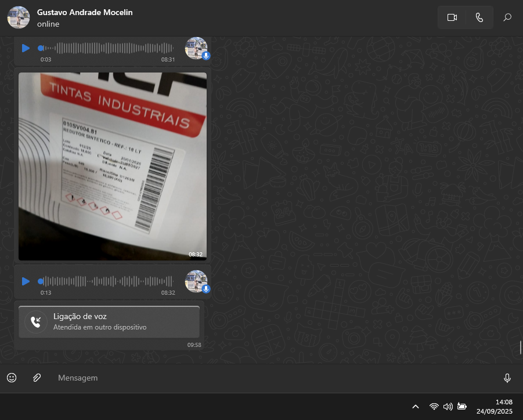523x420 pixels.
Task: Start a voice call from the header
Action: click(479, 17)
